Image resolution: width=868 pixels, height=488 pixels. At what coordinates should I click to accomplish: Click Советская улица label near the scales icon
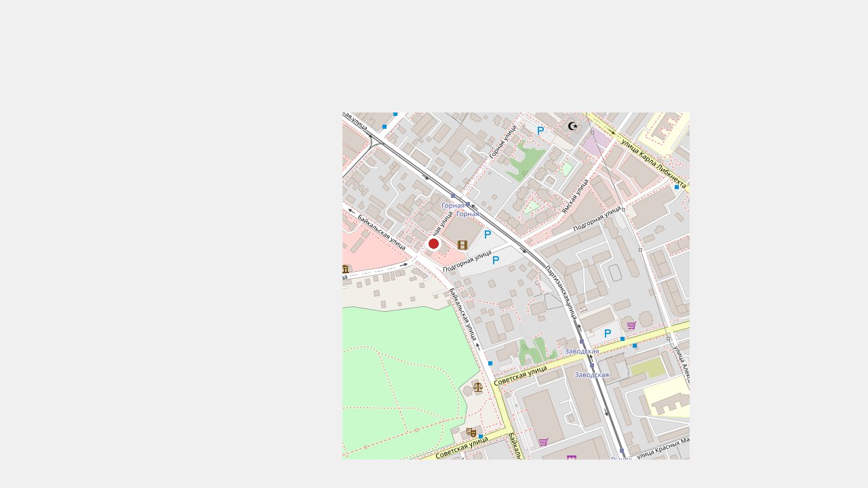[520, 375]
